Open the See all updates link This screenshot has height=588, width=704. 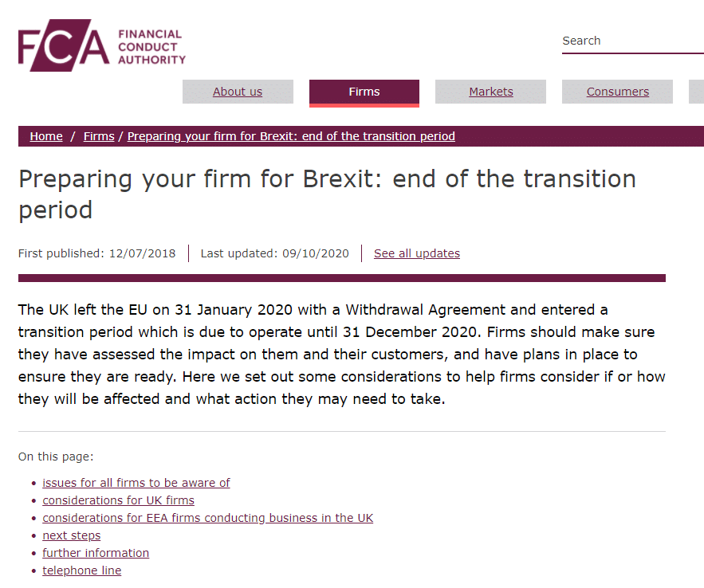pos(417,253)
